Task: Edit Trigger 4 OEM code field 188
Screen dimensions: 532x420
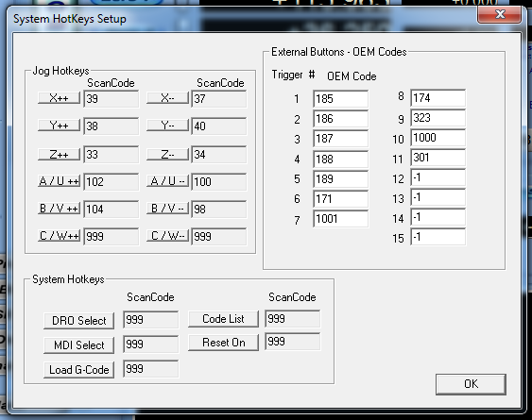Action: [x=340, y=159]
